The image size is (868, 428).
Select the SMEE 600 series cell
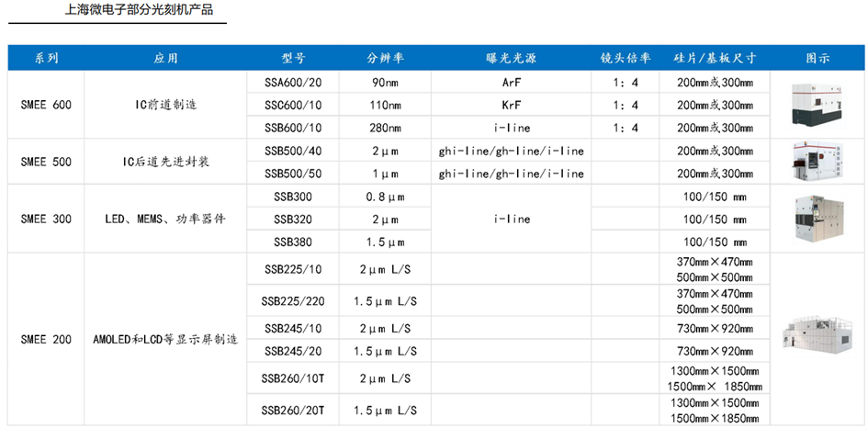click(x=46, y=106)
